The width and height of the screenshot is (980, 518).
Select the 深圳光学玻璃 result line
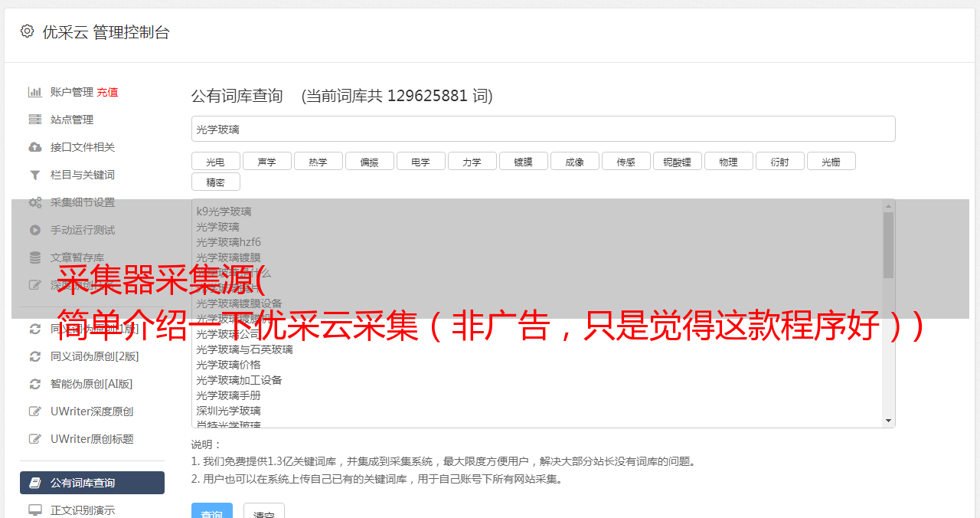point(228,411)
